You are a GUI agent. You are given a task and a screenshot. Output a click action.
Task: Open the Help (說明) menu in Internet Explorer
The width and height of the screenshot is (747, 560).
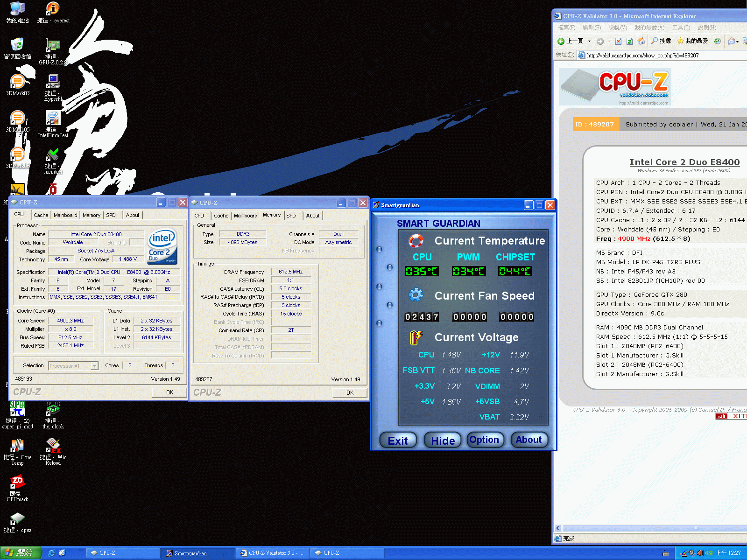(707, 28)
